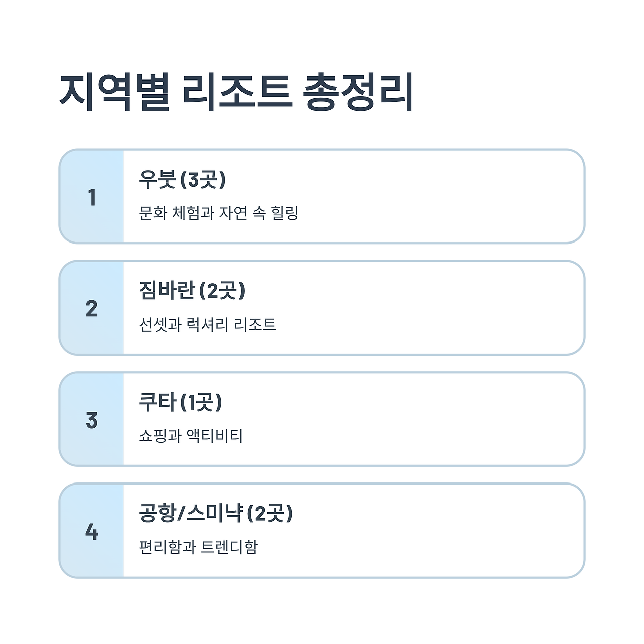644x644 pixels.
Task: Click the word 리조트 in the title
Action: click(x=236, y=93)
